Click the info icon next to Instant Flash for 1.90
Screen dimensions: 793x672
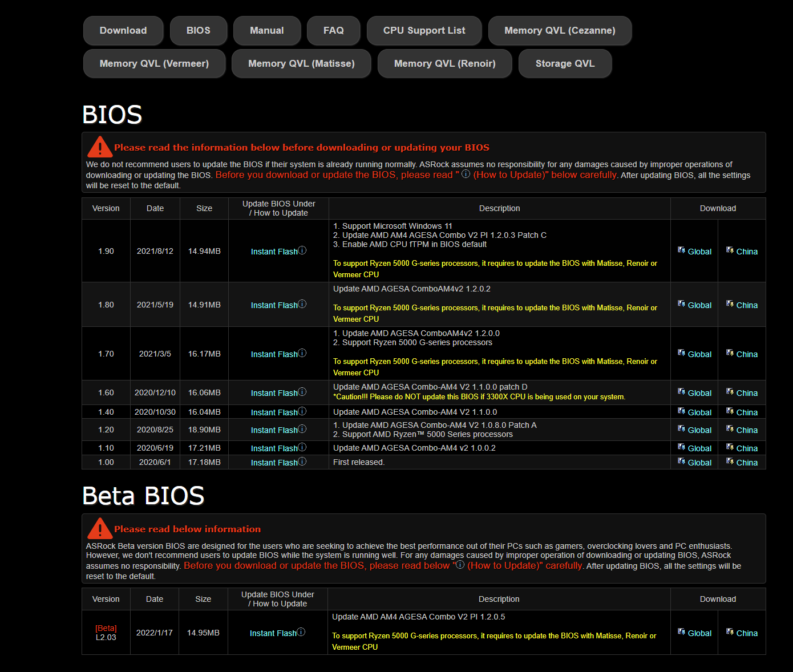(x=302, y=250)
